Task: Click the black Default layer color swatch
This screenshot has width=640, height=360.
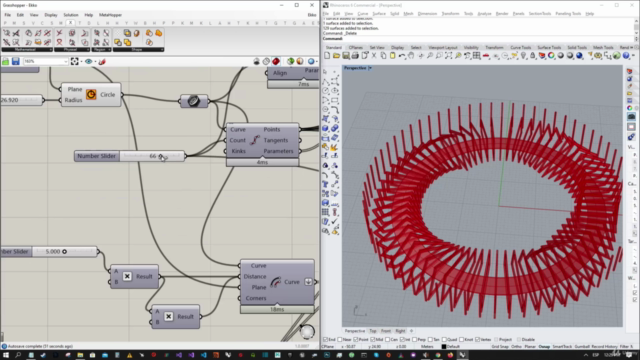Action: [x=444, y=347]
